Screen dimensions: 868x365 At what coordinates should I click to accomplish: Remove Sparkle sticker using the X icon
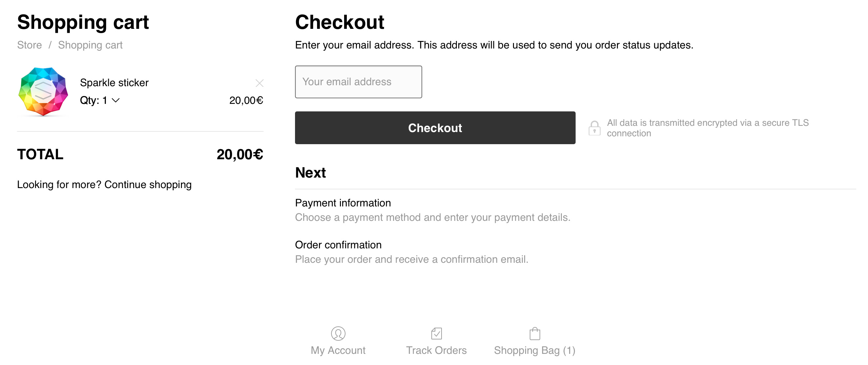259,83
